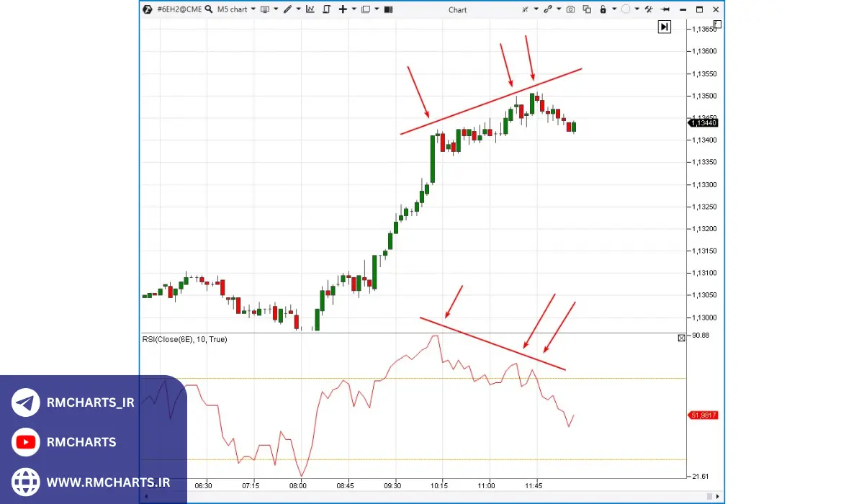Take a chart snapshot with camera icon
The height and width of the screenshot is (504, 864).
click(570, 9)
